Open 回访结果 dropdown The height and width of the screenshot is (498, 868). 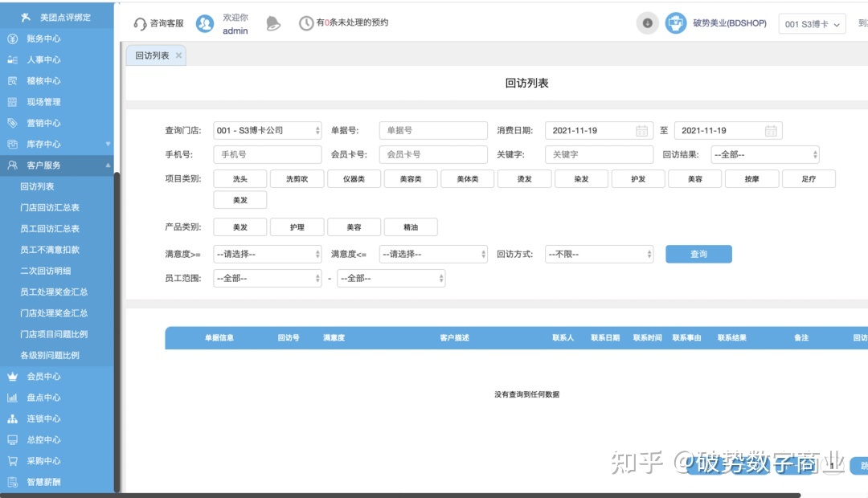(765, 154)
